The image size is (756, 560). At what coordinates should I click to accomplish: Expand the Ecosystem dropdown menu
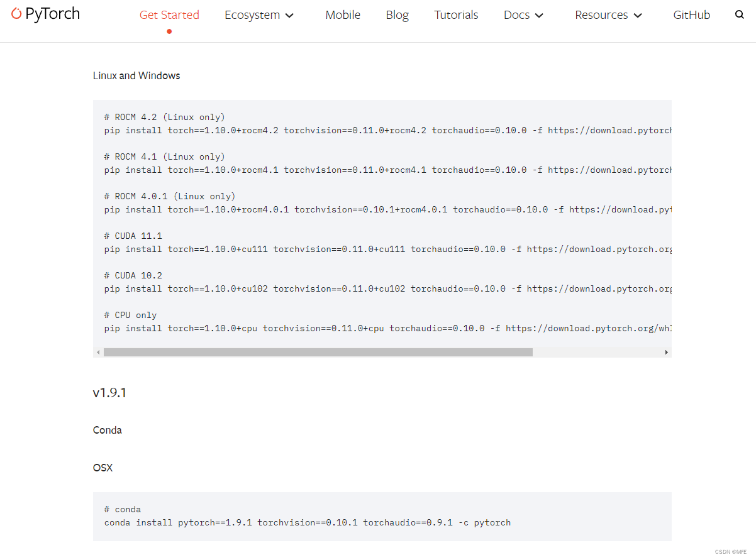coord(259,15)
